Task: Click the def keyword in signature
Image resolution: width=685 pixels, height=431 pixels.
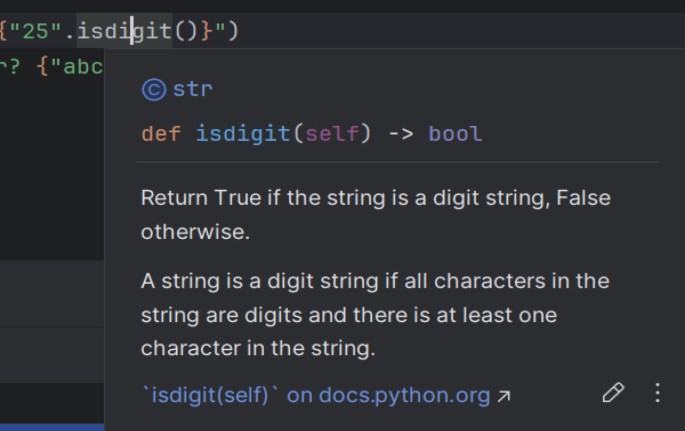Action: pyautogui.click(x=161, y=134)
